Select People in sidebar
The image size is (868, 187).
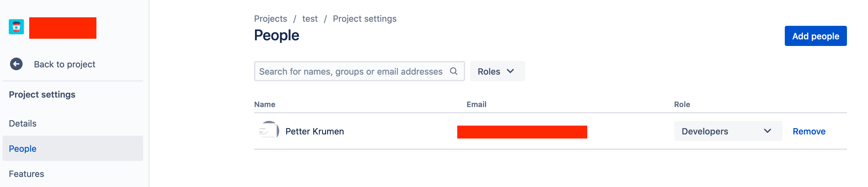tap(73, 149)
